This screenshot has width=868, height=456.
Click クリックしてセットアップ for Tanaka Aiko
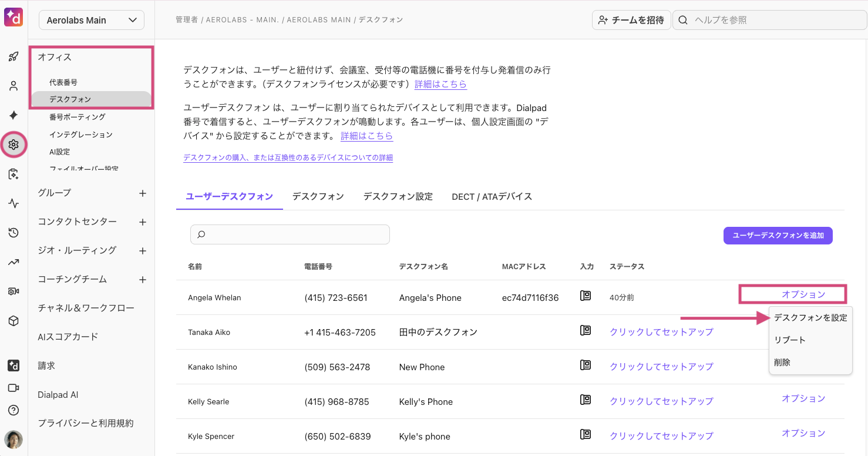coord(661,332)
